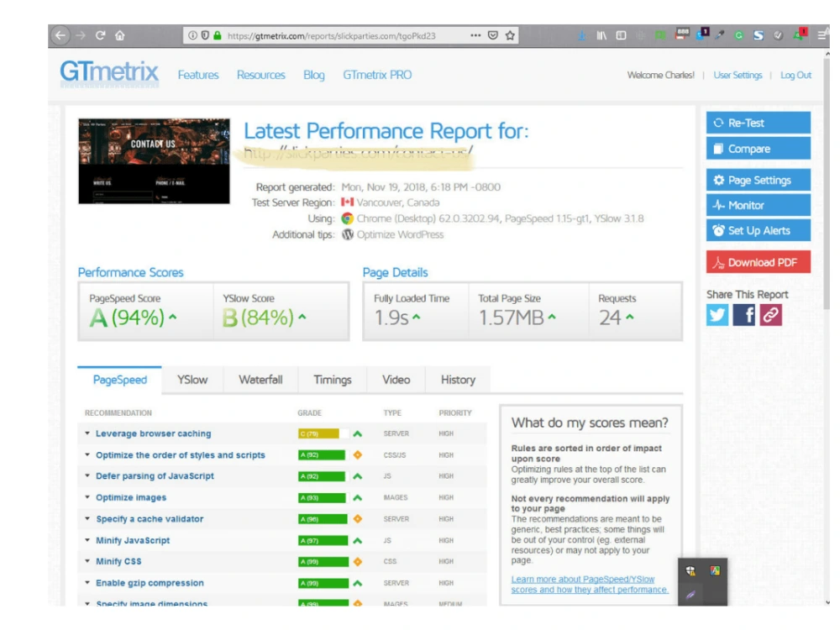This screenshot has height=630, width=840.
Task: Click the Monitor button
Action: tap(758, 205)
